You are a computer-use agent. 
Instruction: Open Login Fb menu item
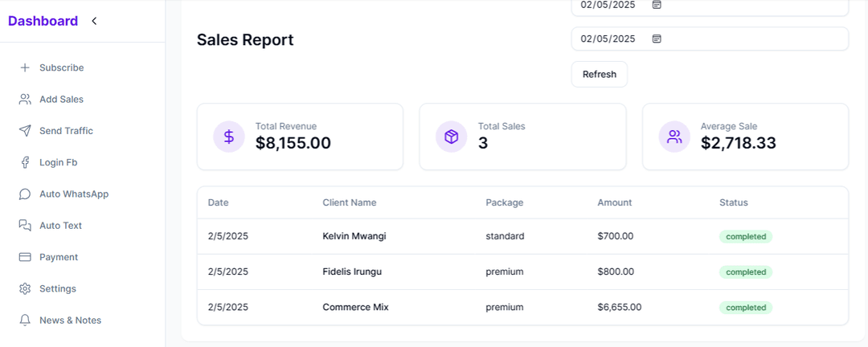tap(58, 162)
